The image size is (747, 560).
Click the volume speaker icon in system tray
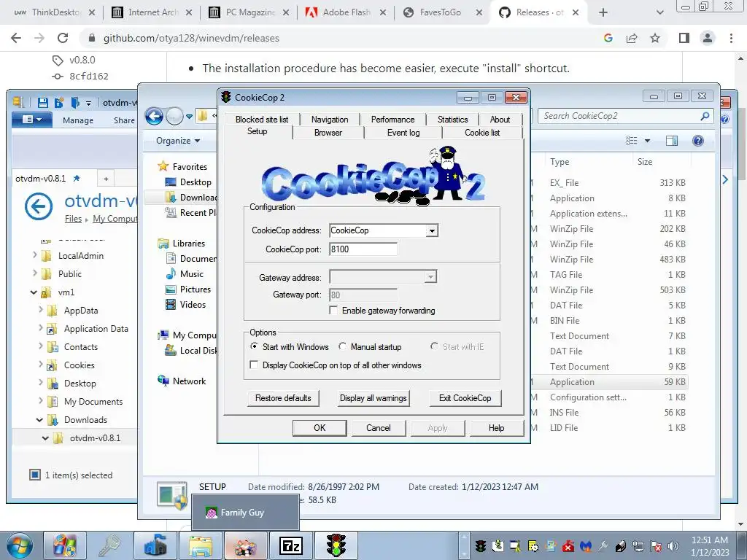pyautogui.click(x=673, y=546)
